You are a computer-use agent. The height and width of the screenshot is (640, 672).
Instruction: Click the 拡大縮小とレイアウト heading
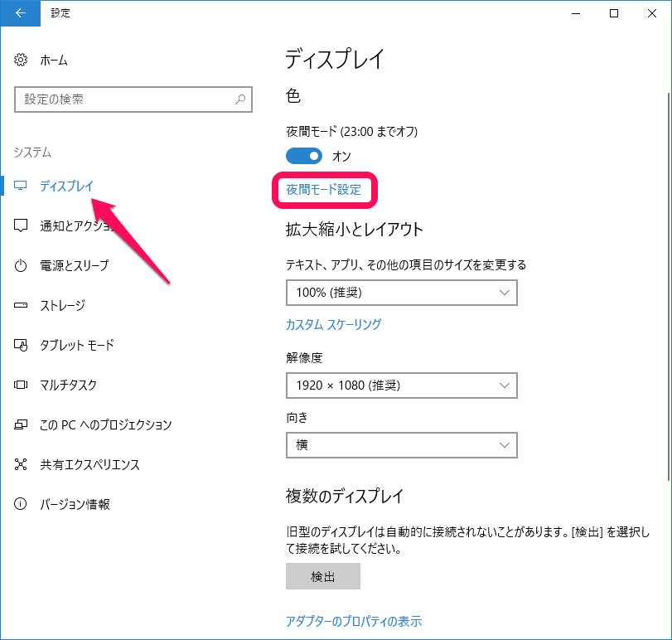tap(355, 230)
